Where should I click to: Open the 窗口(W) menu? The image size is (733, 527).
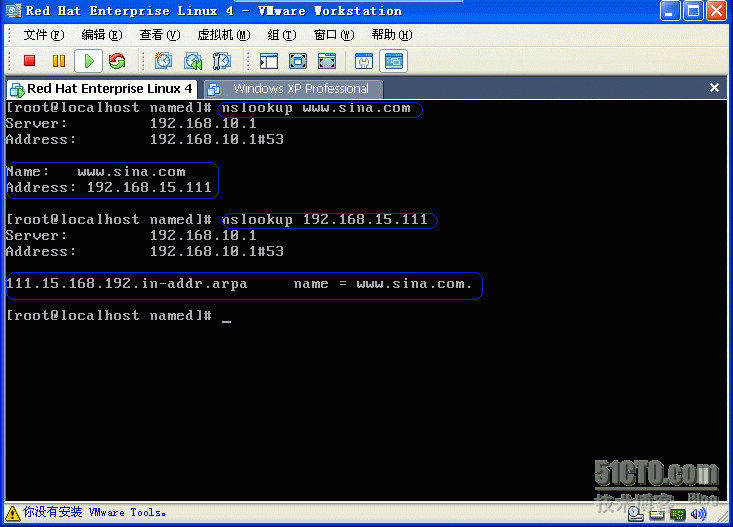pos(334,35)
